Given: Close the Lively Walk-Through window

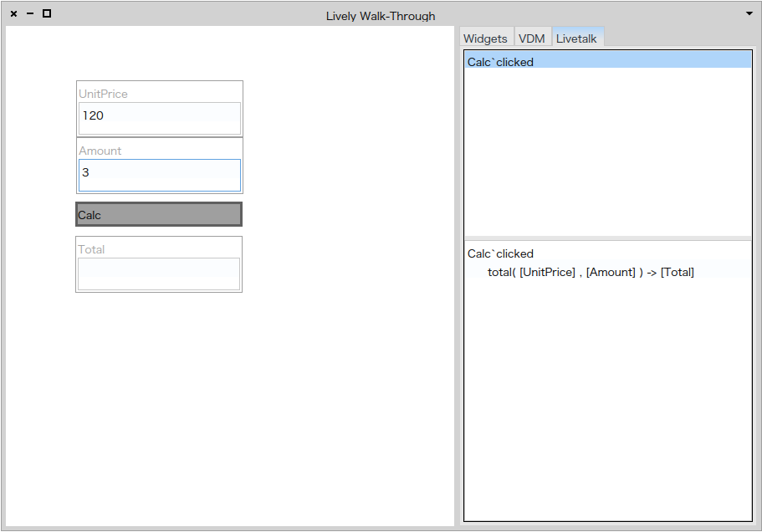Looking at the screenshot, I should click(x=13, y=13).
